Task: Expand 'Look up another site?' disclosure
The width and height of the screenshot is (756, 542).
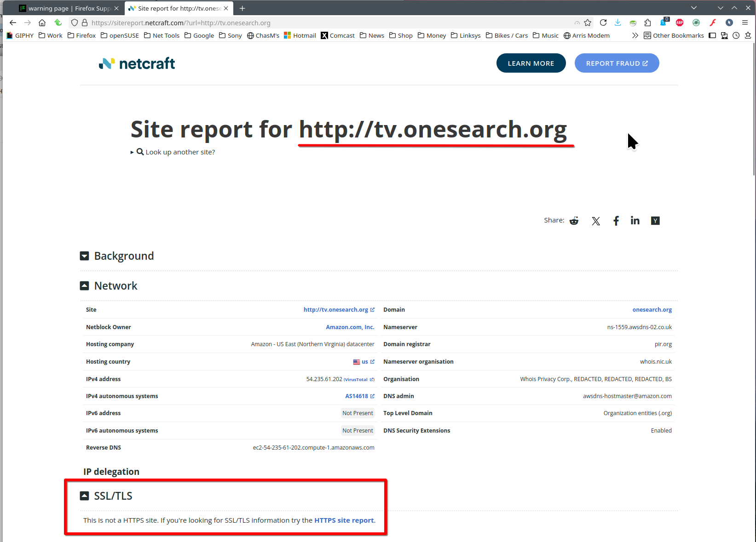Action: 173,152
